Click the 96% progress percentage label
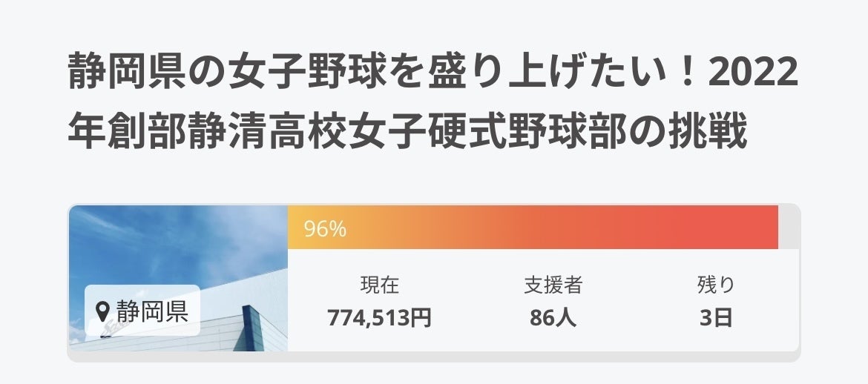 [x=325, y=229]
